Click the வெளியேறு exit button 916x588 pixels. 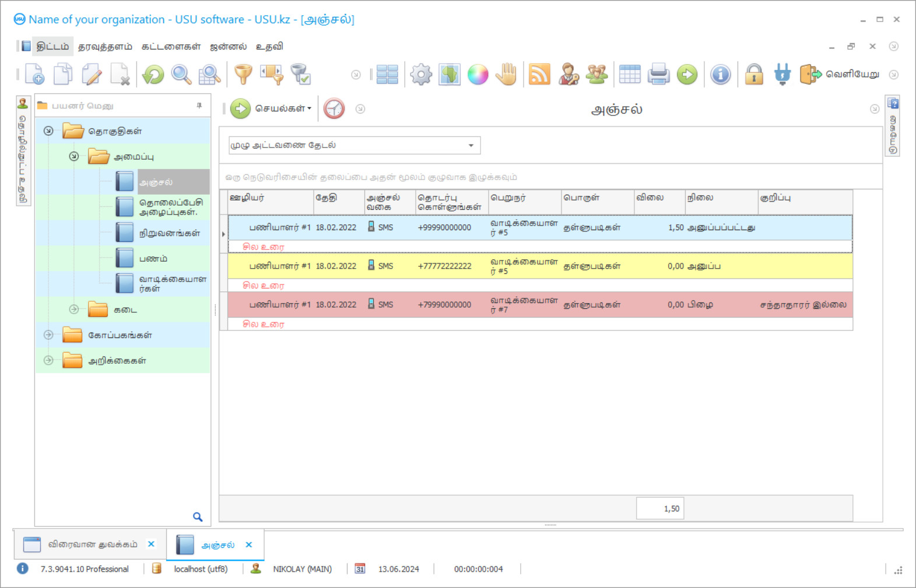pos(840,75)
